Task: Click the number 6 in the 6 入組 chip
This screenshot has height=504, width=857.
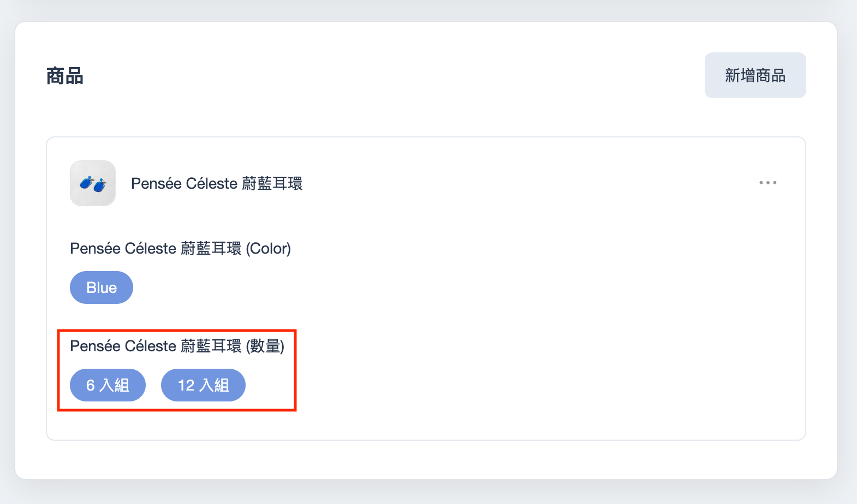Action: 91,385
